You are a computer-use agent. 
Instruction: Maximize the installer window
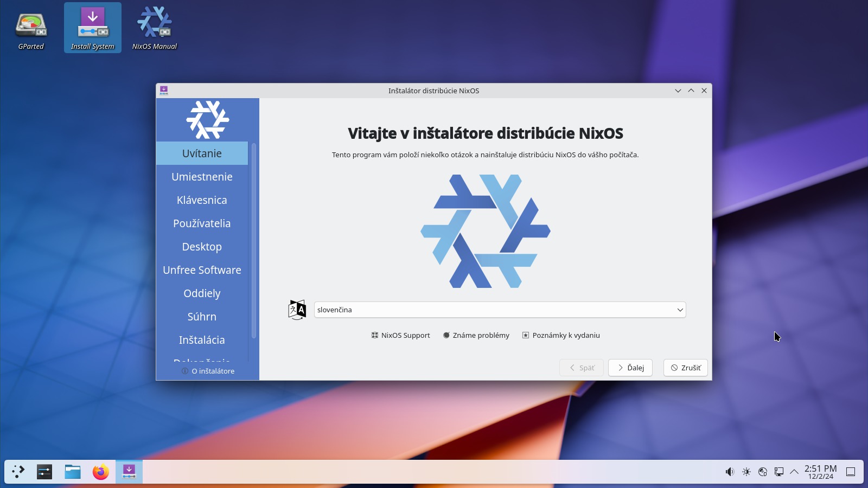coord(691,91)
